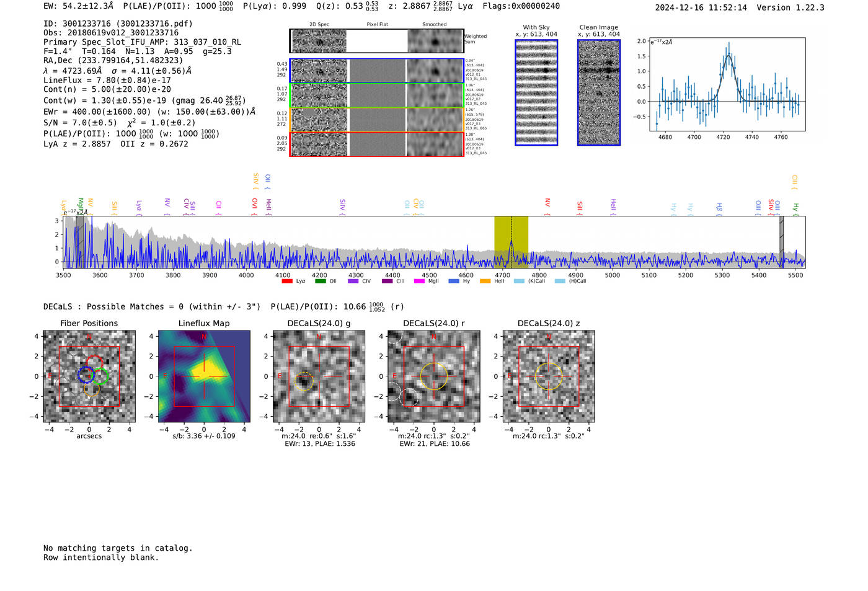The image size is (868, 591).
Task: Click the red Lyα legend swatch
Action: [287, 281]
